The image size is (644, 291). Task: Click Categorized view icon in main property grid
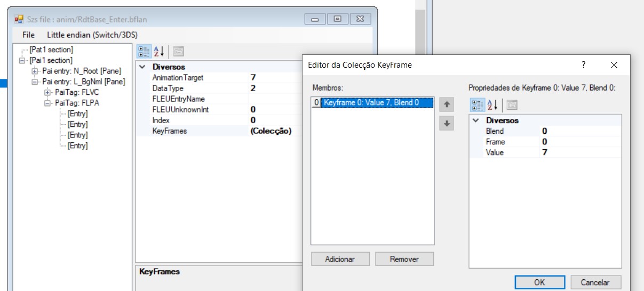[144, 52]
